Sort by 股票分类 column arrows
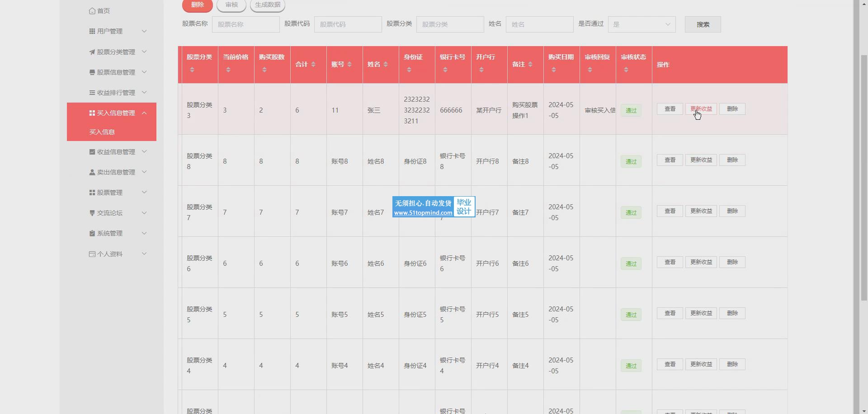 tap(192, 70)
